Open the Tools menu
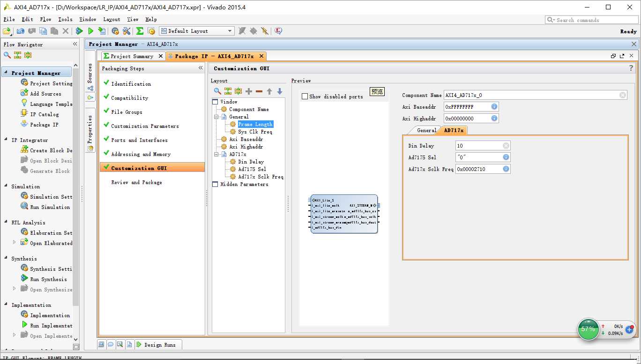 click(65, 19)
